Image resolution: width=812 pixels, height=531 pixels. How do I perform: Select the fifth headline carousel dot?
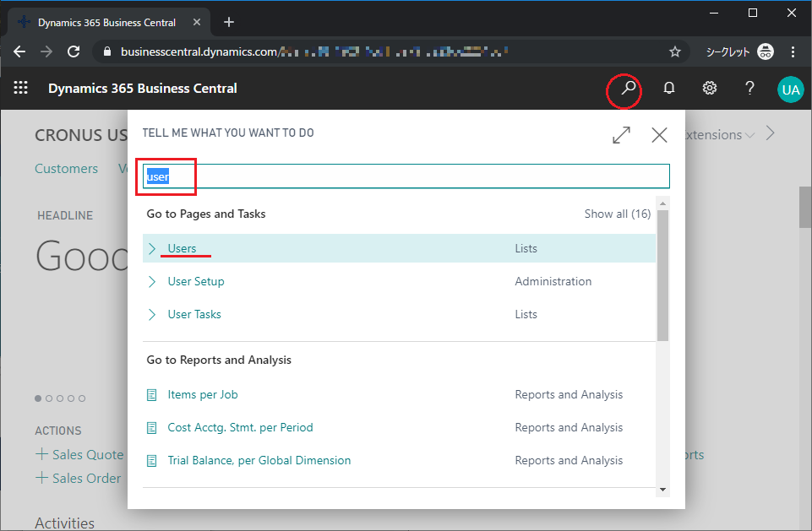82,398
